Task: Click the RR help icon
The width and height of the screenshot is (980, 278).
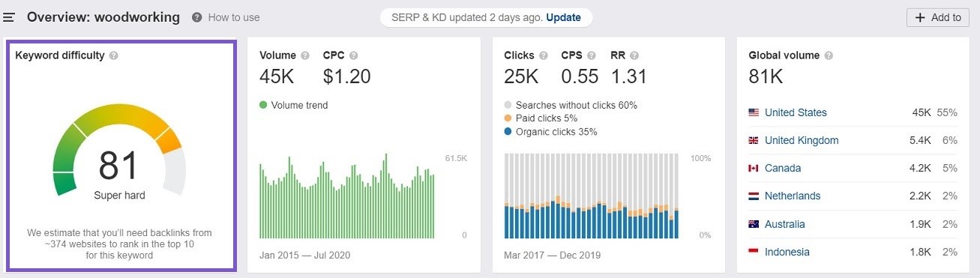Action: point(634,55)
